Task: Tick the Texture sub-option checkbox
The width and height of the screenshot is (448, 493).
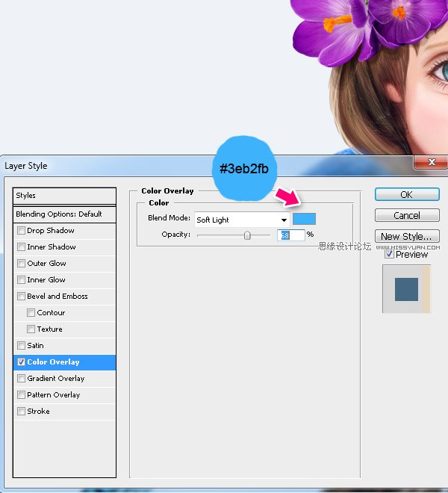Action: coord(31,329)
